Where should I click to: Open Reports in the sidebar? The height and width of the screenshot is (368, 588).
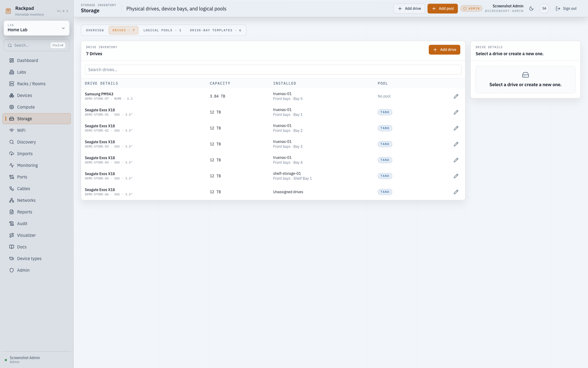tap(36, 212)
